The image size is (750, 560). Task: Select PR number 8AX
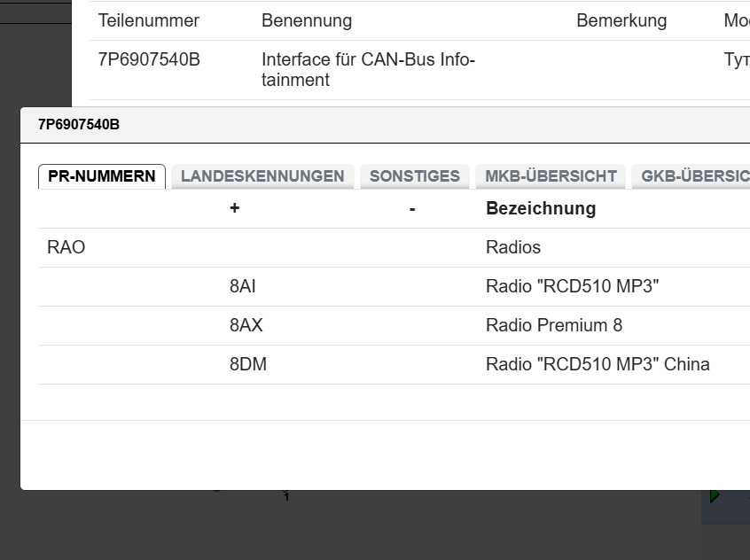246,326
